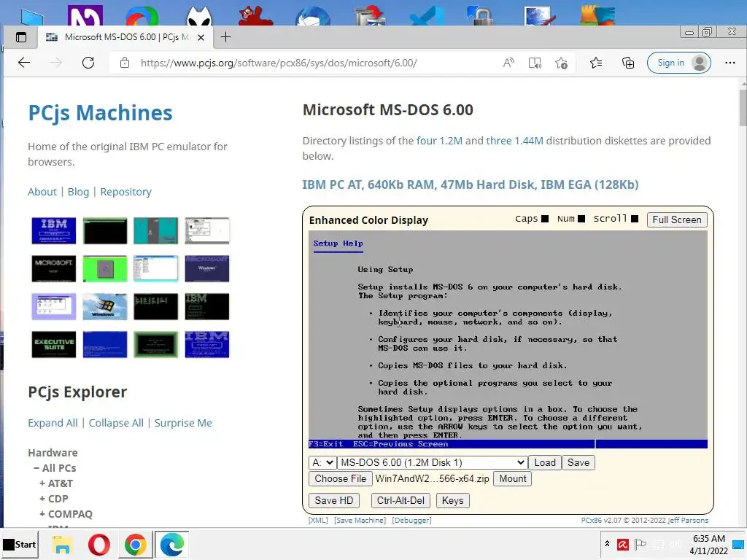This screenshot has height=560, width=747.
Task: Open the Windows flag logo thumbnail
Action: click(105, 307)
